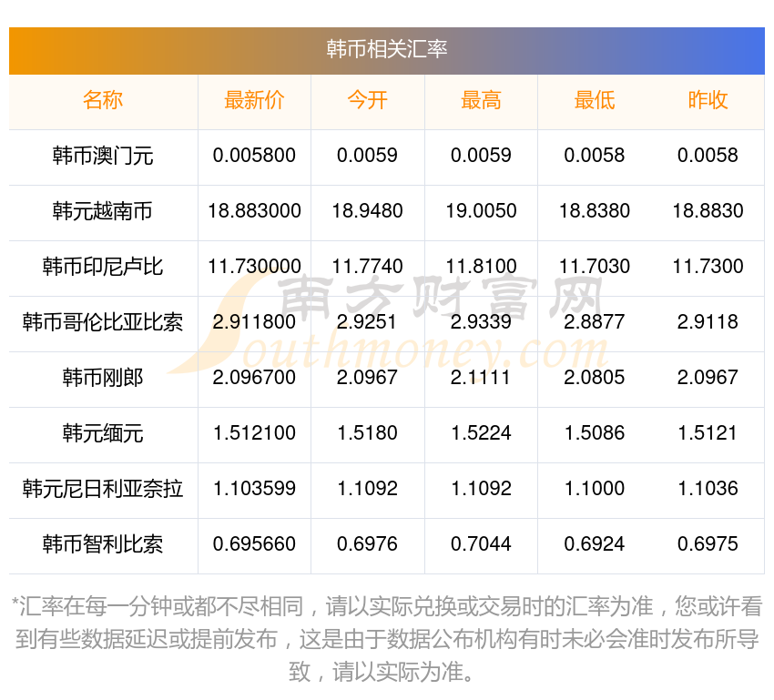The image size is (774, 700).
Task: Click lowest value 2.8877
Action: point(595,322)
